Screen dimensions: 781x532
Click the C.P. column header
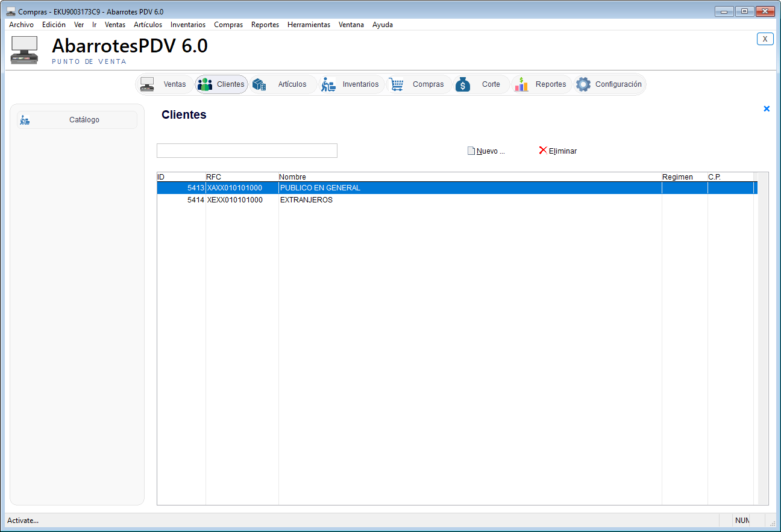click(730, 177)
